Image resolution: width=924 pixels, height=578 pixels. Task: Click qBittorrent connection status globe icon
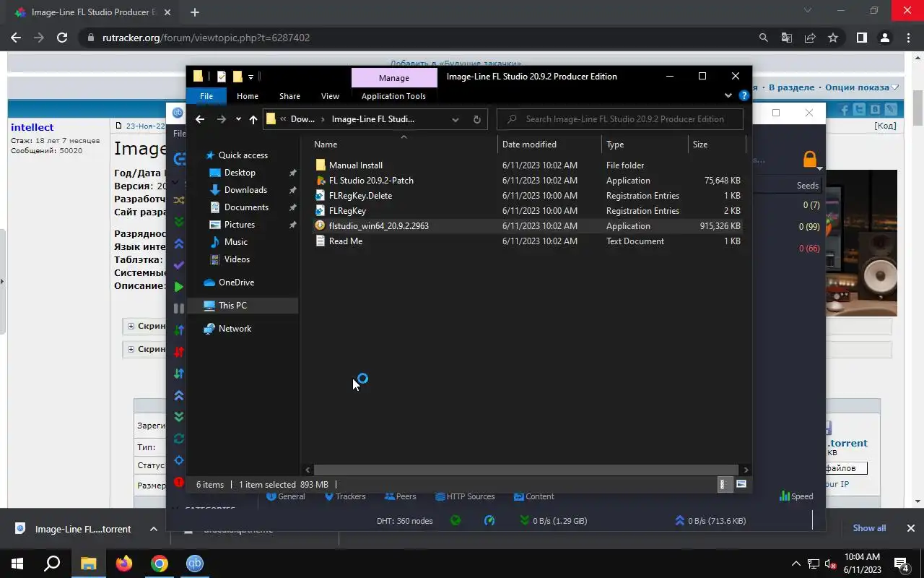tap(456, 520)
